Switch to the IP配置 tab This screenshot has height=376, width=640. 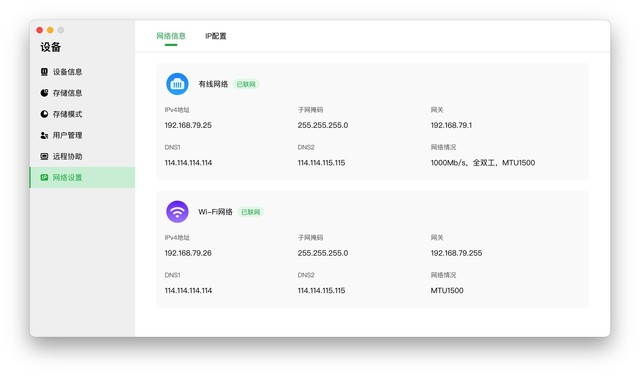216,36
